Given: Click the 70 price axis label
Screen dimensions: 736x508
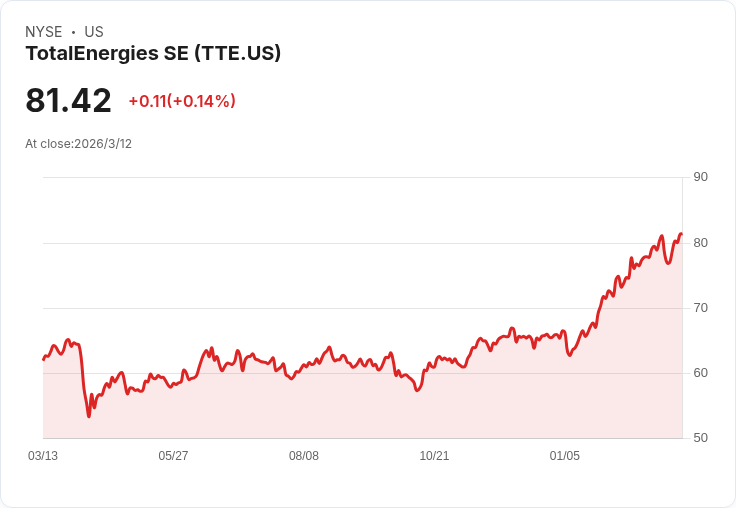Looking at the screenshot, I should point(700,308).
